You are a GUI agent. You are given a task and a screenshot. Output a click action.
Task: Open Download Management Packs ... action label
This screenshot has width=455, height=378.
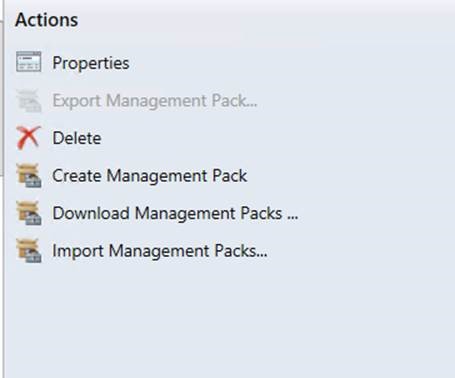pos(175,213)
